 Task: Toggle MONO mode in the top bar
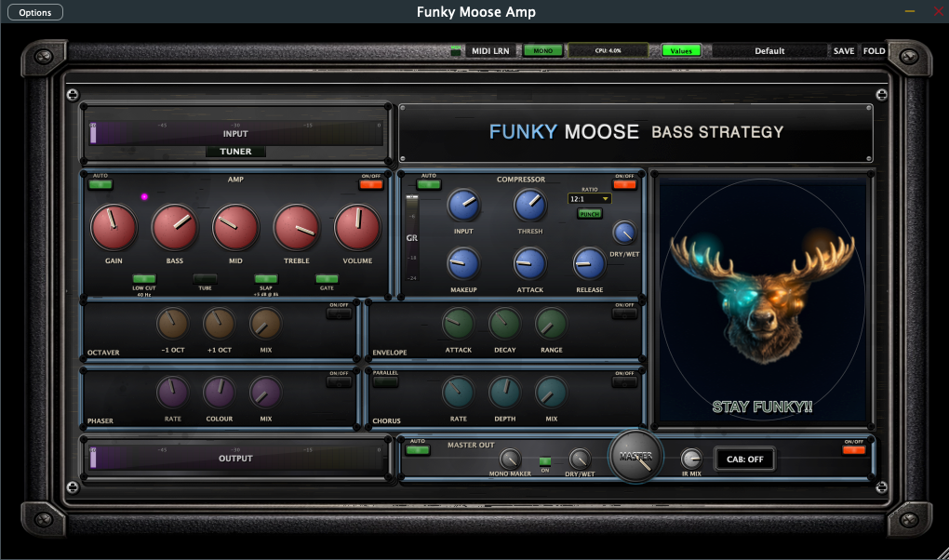542,50
